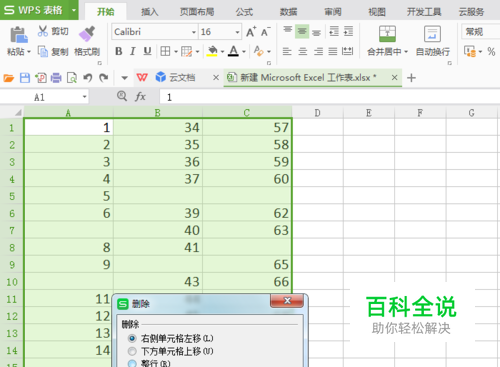Click the percent style button
Screen dimensions: 500x367
pyautogui.click(x=491, y=52)
